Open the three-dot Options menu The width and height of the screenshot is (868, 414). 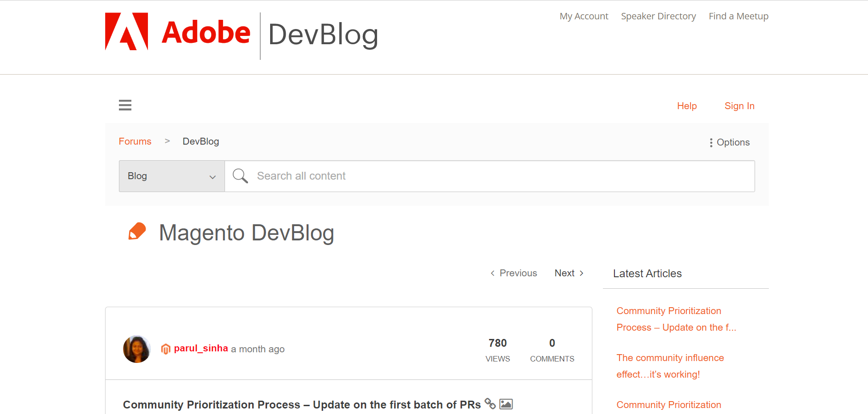pyautogui.click(x=728, y=142)
